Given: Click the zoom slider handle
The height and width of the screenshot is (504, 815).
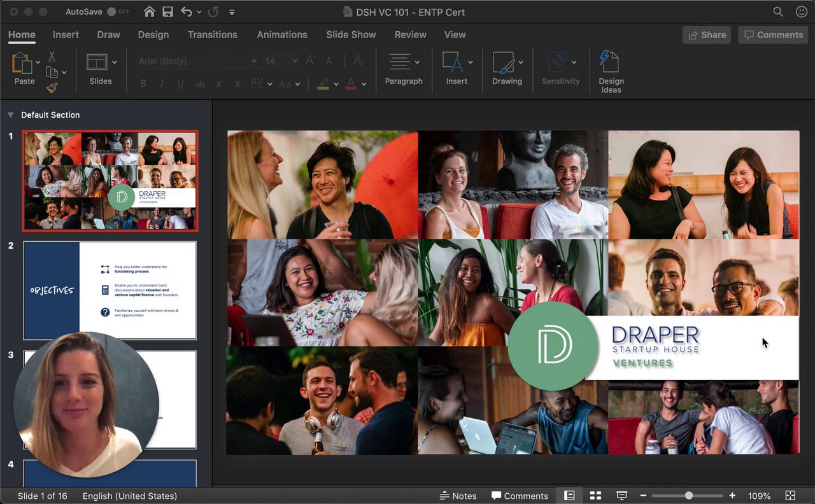Looking at the screenshot, I should click(688, 496).
